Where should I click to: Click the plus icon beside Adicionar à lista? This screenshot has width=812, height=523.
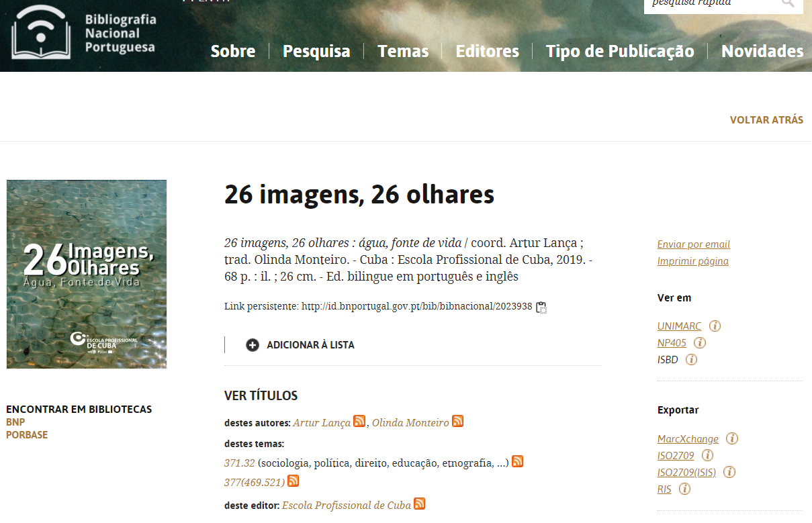(253, 345)
